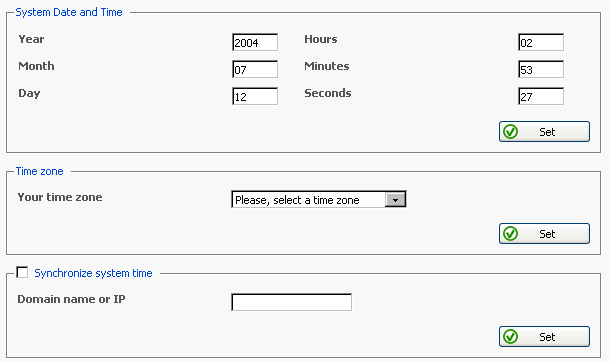Image resolution: width=609 pixels, height=362 pixels.
Task: Apply date and time with its Set button
Action: coord(544,132)
